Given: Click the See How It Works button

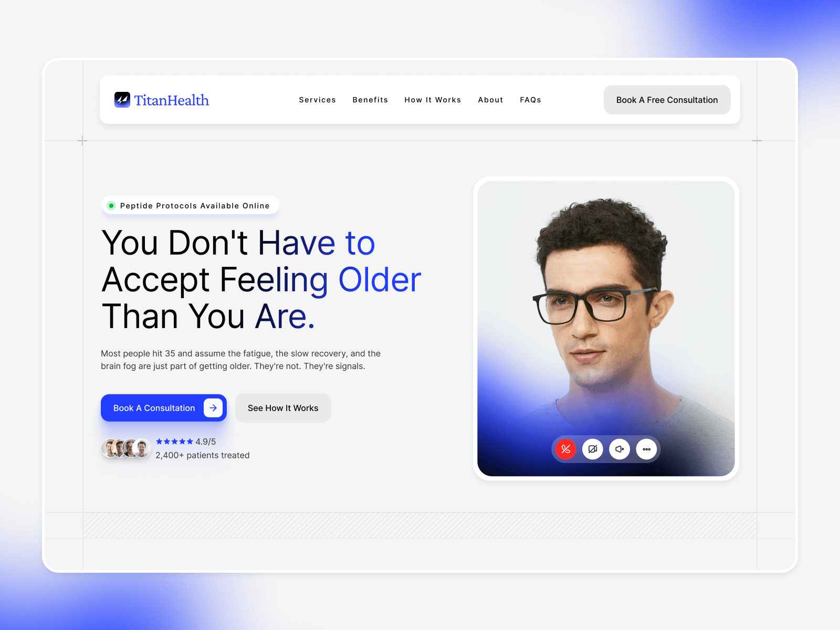Looking at the screenshot, I should tap(283, 408).
